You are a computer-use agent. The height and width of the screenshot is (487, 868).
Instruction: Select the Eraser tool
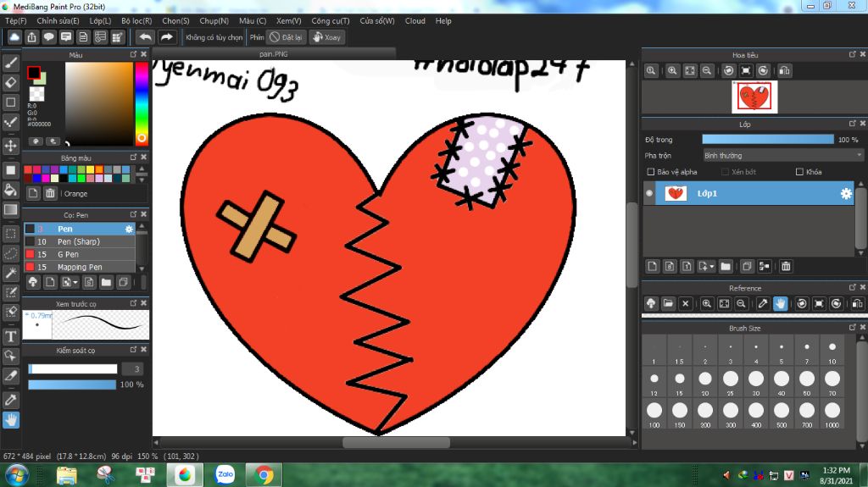(10, 82)
